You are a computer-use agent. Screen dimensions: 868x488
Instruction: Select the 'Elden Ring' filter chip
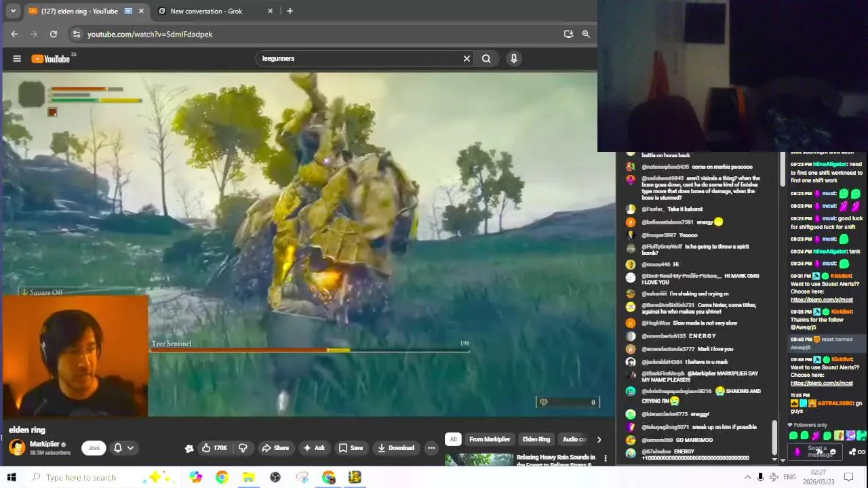[x=536, y=439]
